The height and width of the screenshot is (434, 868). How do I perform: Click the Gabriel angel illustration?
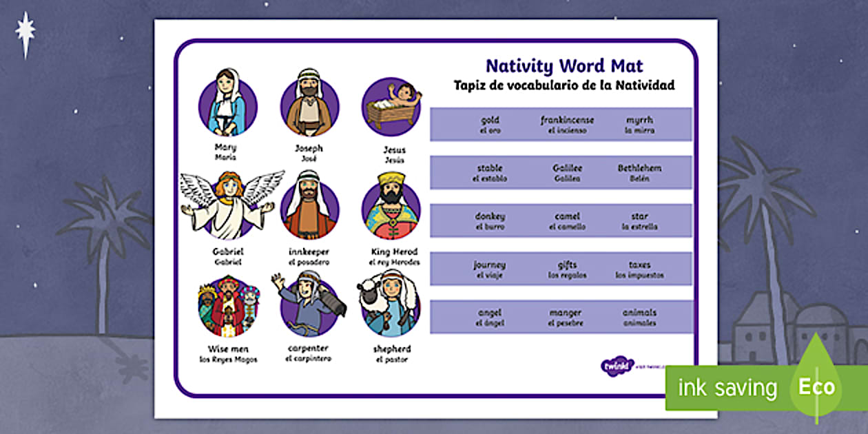(x=227, y=207)
